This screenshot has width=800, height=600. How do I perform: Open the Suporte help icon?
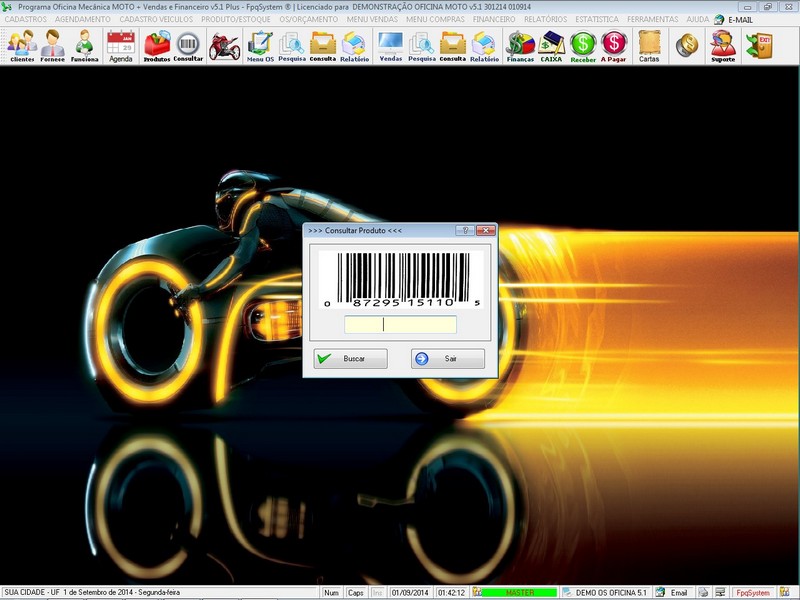tap(722, 46)
